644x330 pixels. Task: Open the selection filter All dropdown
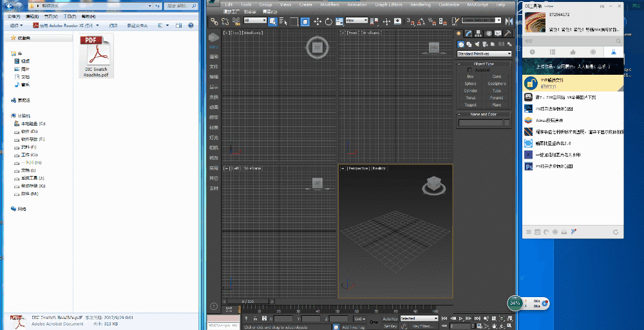point(255,21)
